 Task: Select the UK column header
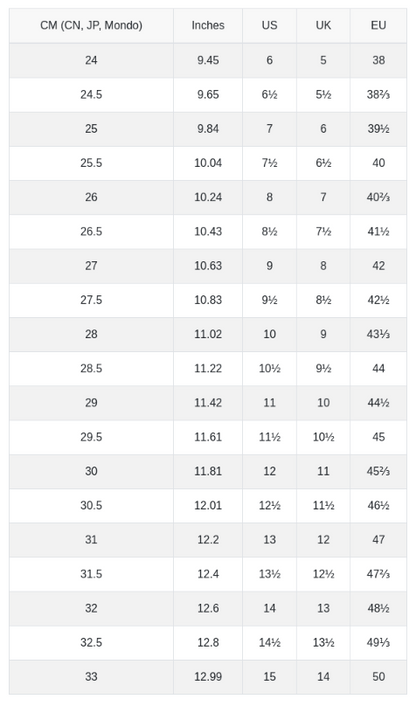point(323,25)
